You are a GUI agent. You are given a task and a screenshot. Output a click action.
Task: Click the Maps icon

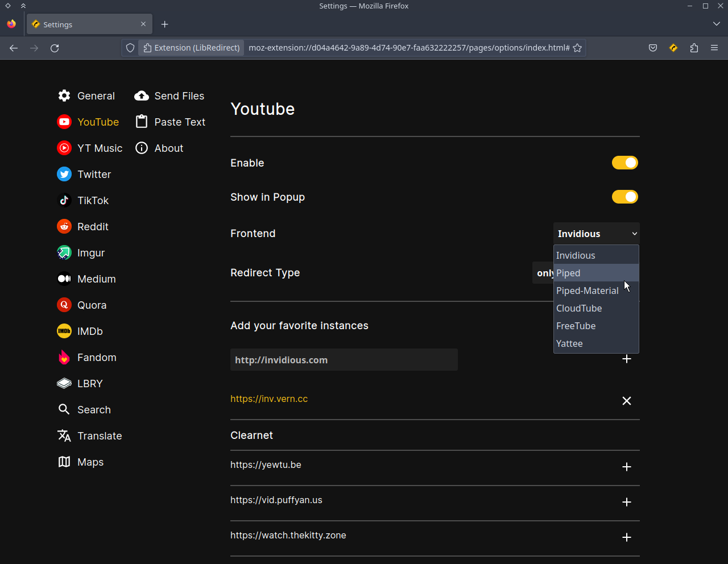coord(64,462)
